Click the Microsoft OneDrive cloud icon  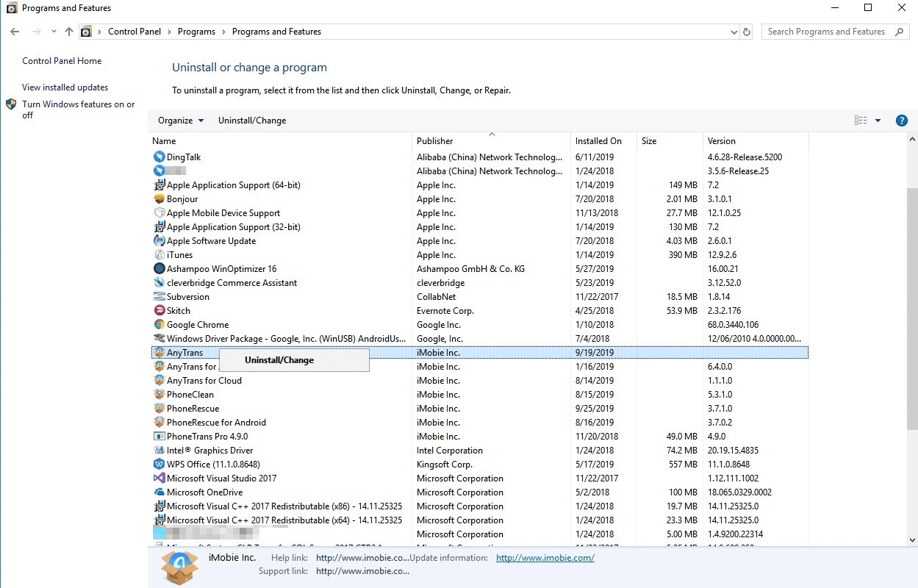[159, 492]
